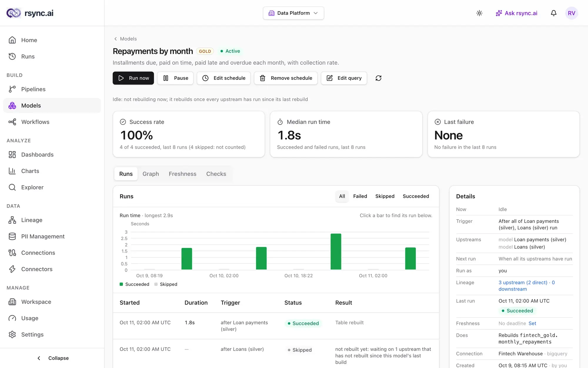Click Edit schedule
Screen dimensions: 588x368
[x=223, y=78]
